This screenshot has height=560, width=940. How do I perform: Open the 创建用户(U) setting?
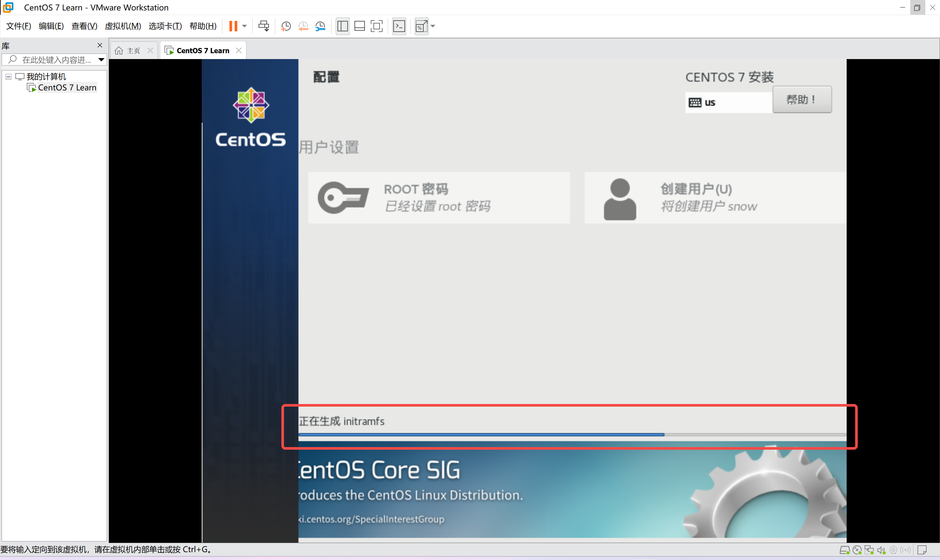(x=715, y=198)
